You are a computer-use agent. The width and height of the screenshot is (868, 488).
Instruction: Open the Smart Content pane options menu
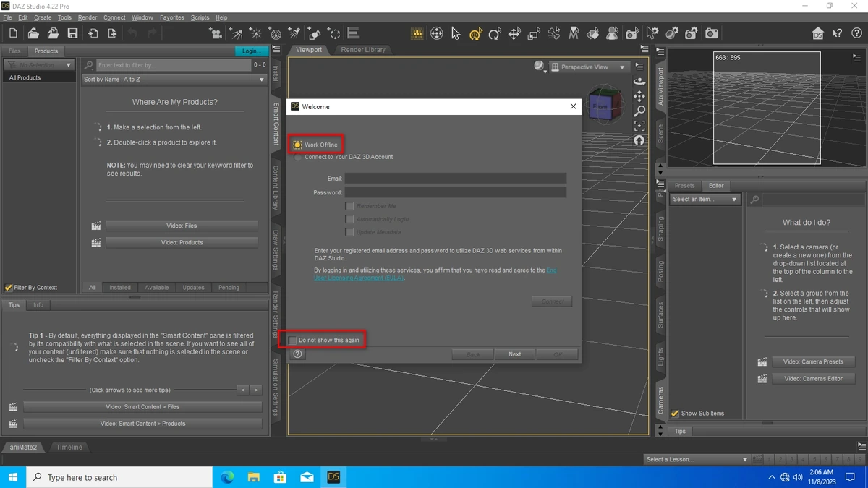pos(276,51)
